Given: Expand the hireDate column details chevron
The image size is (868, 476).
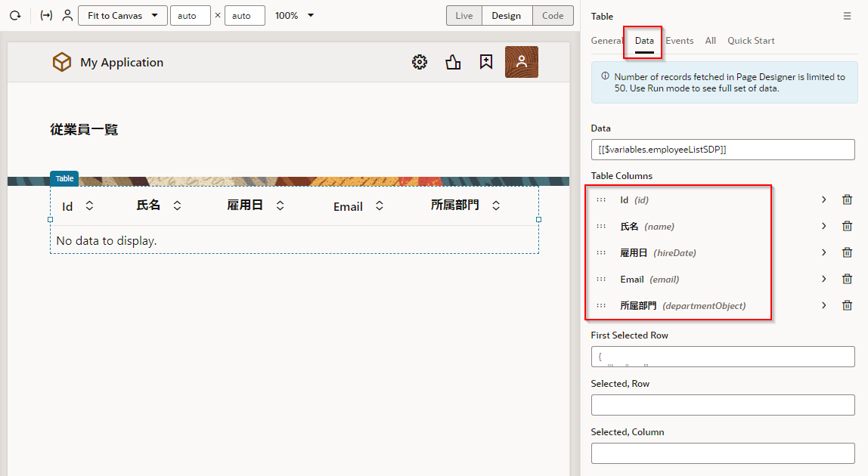Looking at the screenshot, I should 823,252.
